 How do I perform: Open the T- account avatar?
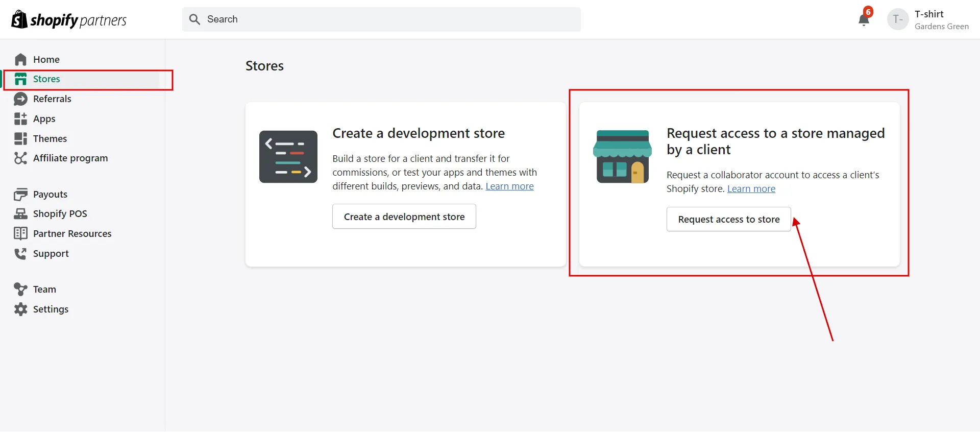[898, 19]
